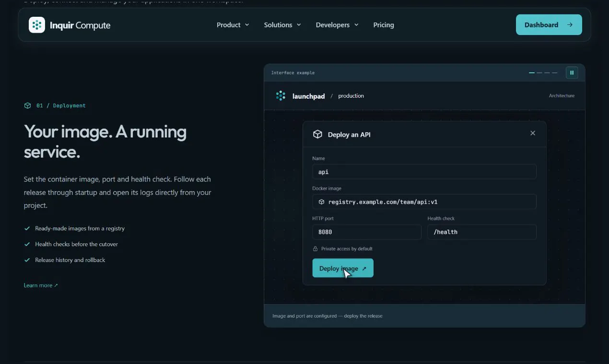Expand the Solutions dropdown menu

[282, 25]
